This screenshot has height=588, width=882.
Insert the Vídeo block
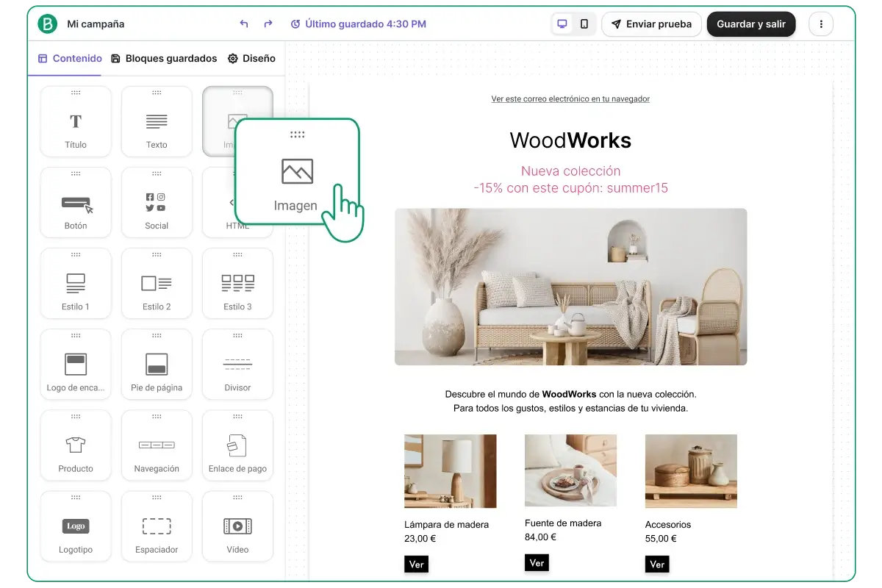coord(237,526)
